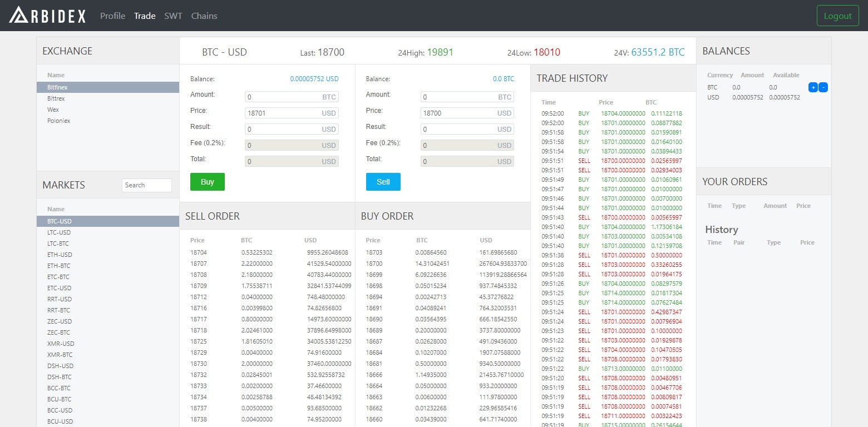This screenshot has height=427, width=868.
Task: Click trade history SELL amount 0.50000000
Action: click(667, 255)
